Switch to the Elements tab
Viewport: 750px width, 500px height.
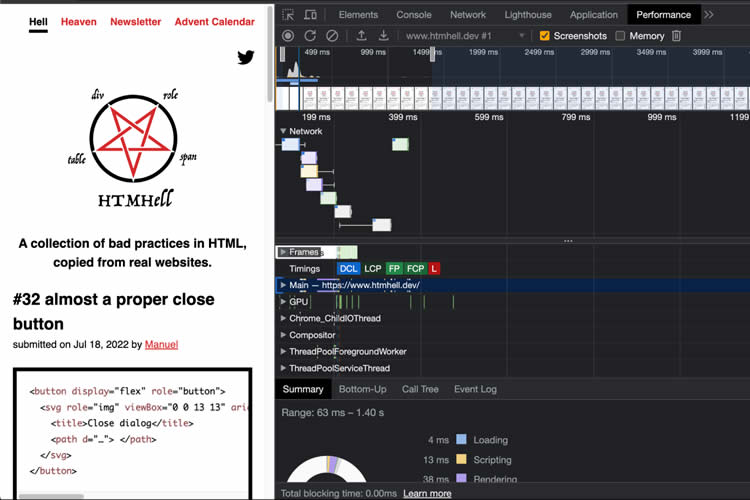click(358, 15)
